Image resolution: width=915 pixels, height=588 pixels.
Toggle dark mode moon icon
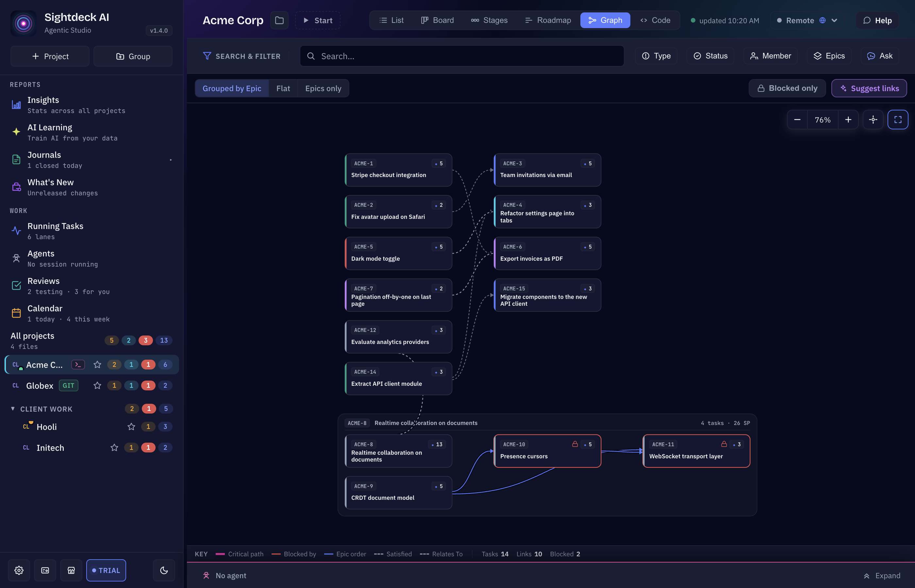pyautogui.click(x=164, y=570)
